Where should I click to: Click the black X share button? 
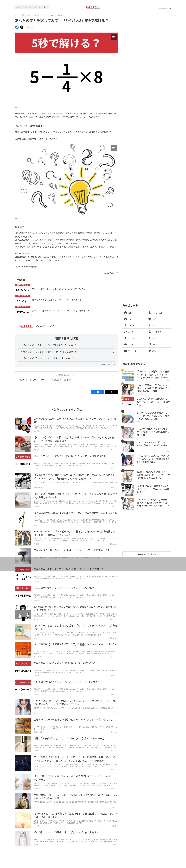[x=112, y=392]
